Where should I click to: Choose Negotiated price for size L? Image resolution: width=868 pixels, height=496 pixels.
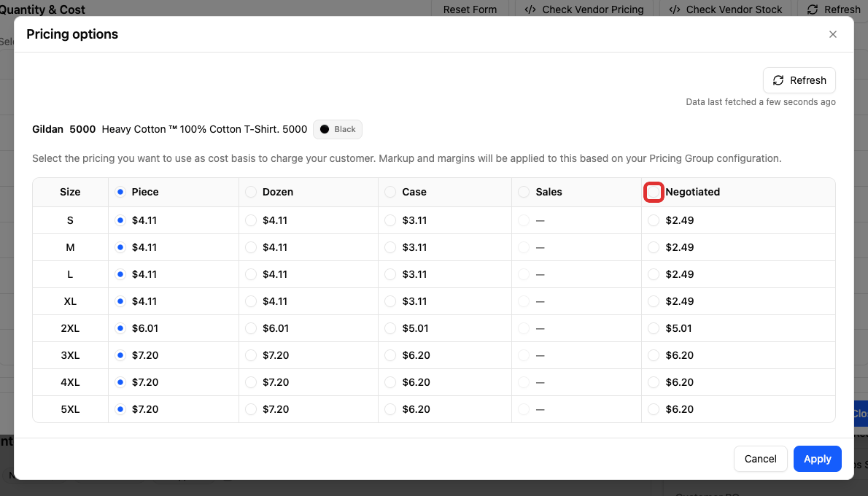point(654,274)
